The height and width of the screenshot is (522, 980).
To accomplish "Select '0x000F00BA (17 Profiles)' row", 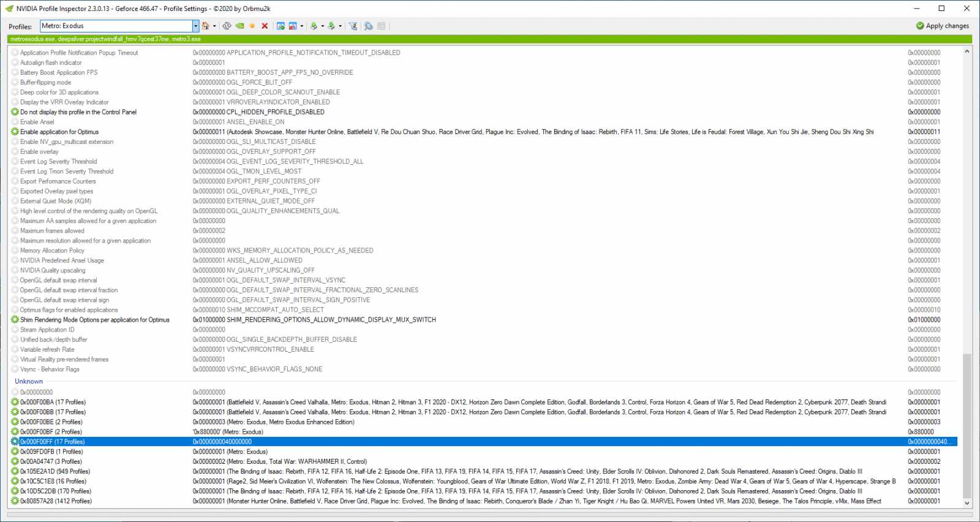I will pos(484,403).
